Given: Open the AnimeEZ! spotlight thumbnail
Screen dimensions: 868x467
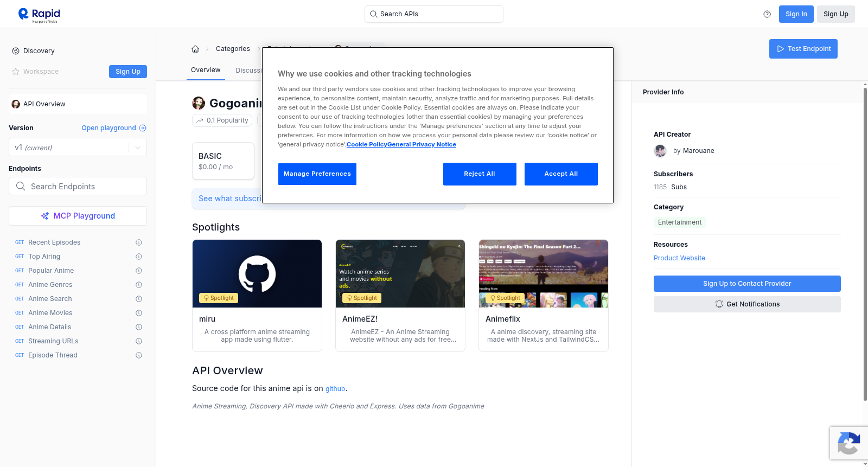Looking at the screenshot, I should [400, 274].
